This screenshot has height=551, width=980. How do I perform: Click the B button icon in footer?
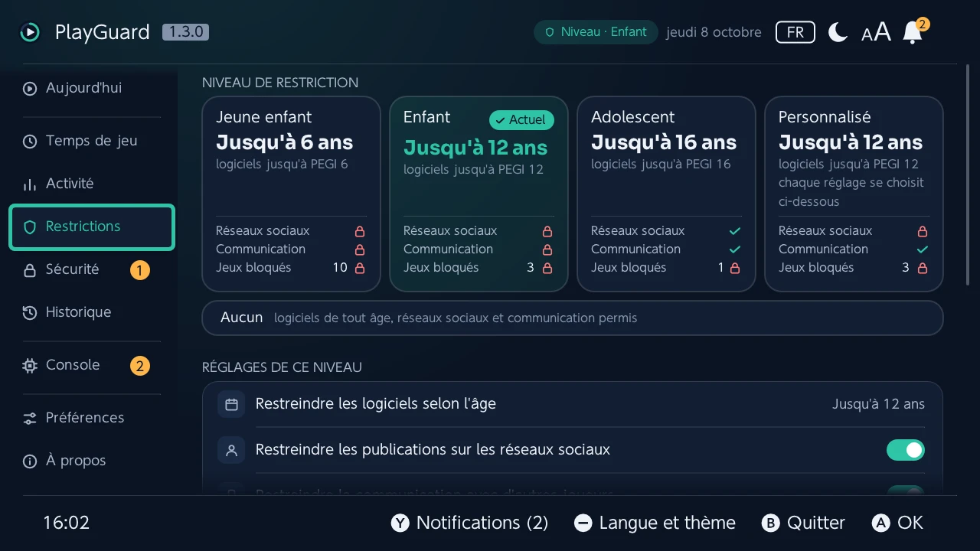pos(770,523)
